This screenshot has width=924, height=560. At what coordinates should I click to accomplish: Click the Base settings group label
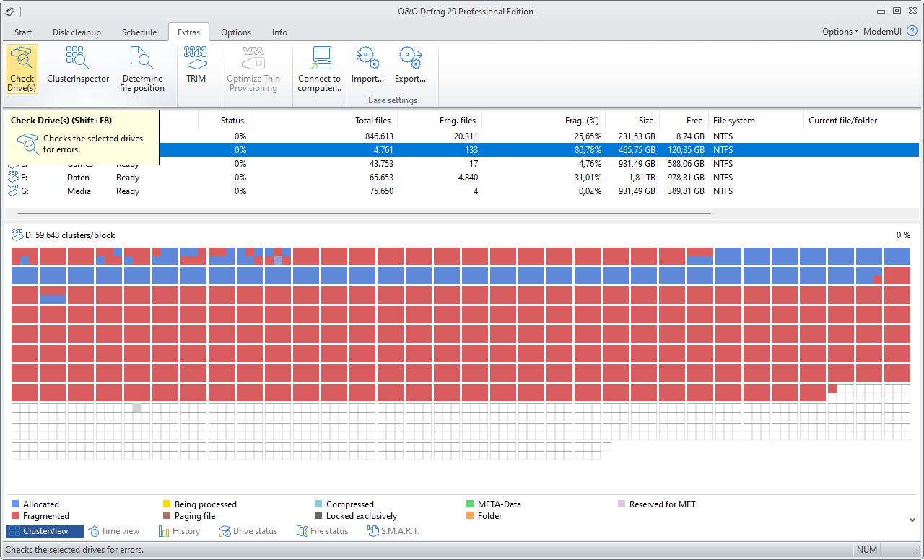(x=393, y=100)
